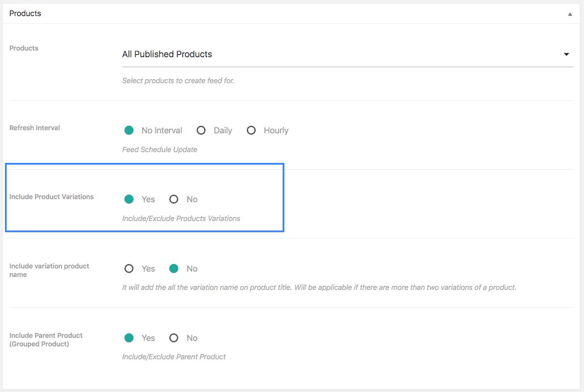Choose Yes for Include variation product name

tap(129, 268)
